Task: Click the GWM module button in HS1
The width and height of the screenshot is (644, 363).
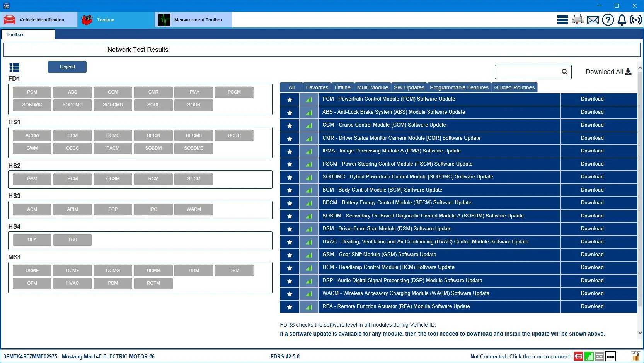Action: (x=32, y=148)
